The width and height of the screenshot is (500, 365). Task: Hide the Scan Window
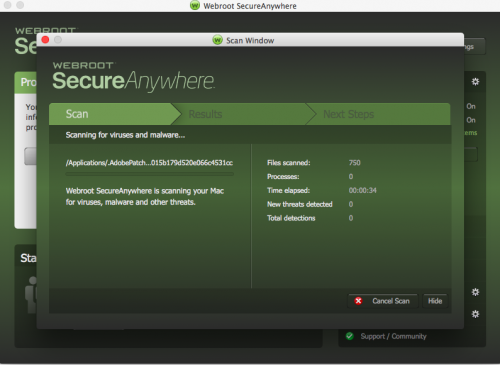pyautogui.click(x=435, y=301)
